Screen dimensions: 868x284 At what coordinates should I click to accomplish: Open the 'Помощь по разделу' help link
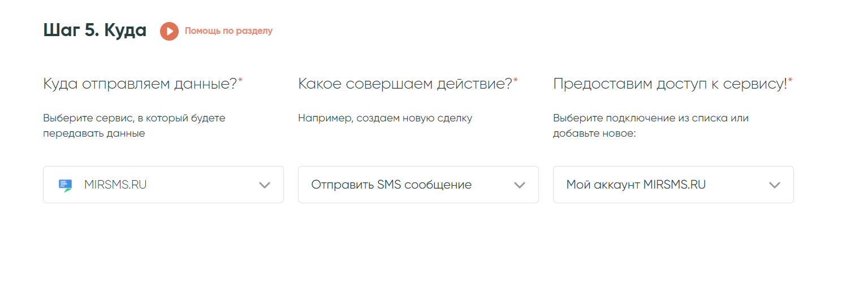pos(228,31)
